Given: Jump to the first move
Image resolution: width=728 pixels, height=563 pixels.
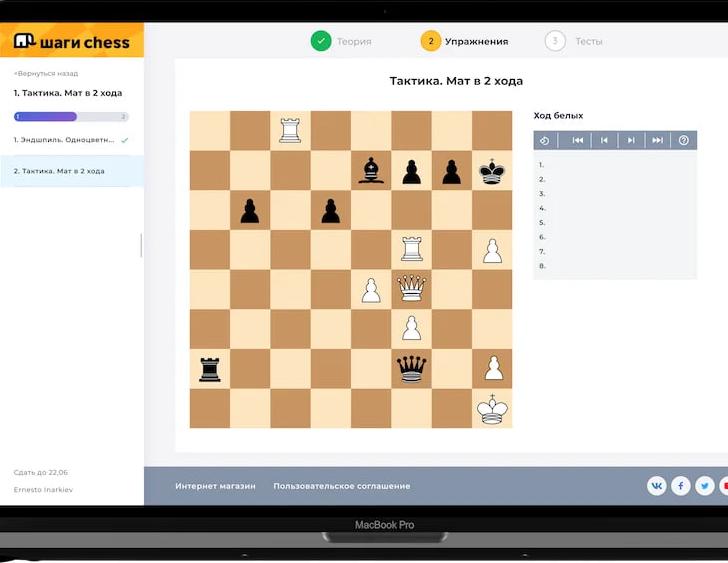Looking at the screenshot, I should (x=577, y=141).
